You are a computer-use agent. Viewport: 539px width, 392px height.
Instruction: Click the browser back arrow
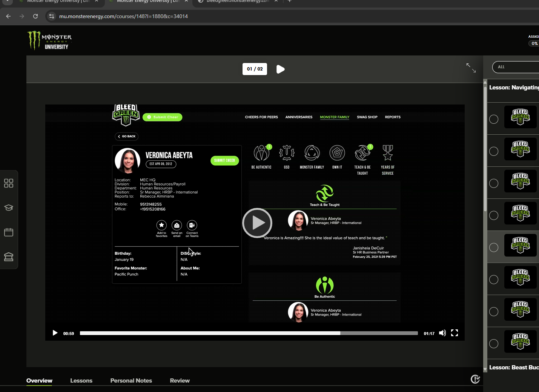coord(8,16)
